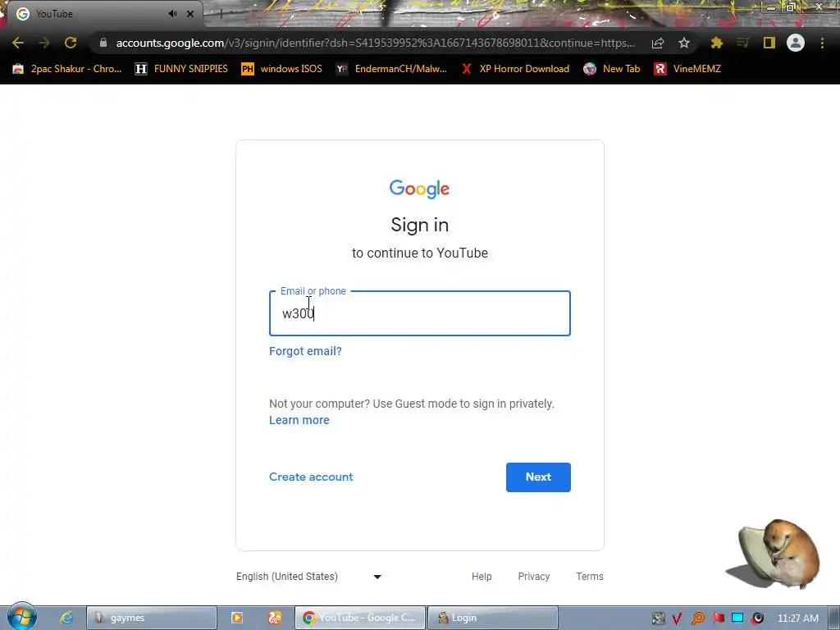Open the media player taskbar icon

click(x=237, y=618)
